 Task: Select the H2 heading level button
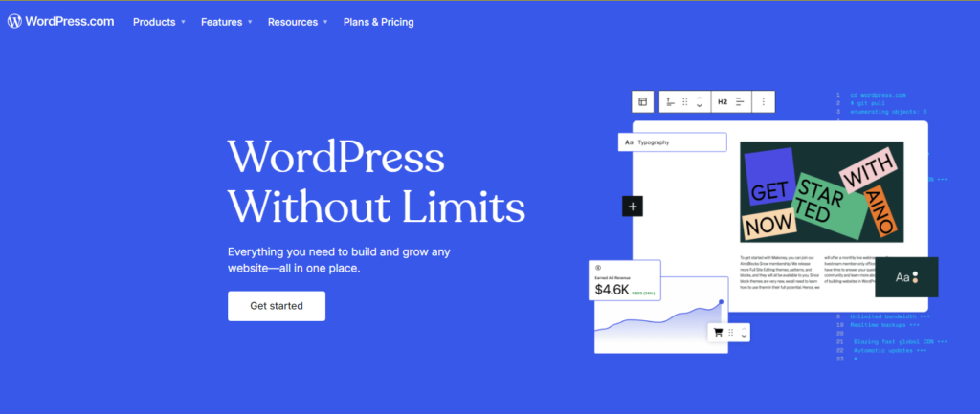point(723,101)
